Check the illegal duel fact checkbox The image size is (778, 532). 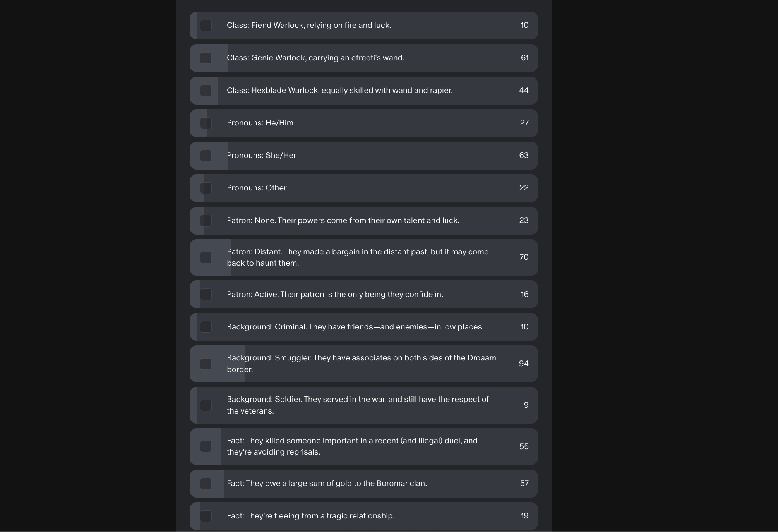206,446
